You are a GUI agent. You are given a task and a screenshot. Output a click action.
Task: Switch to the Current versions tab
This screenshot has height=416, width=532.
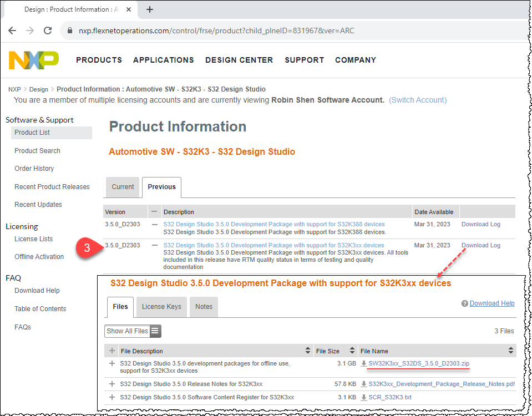123,187
